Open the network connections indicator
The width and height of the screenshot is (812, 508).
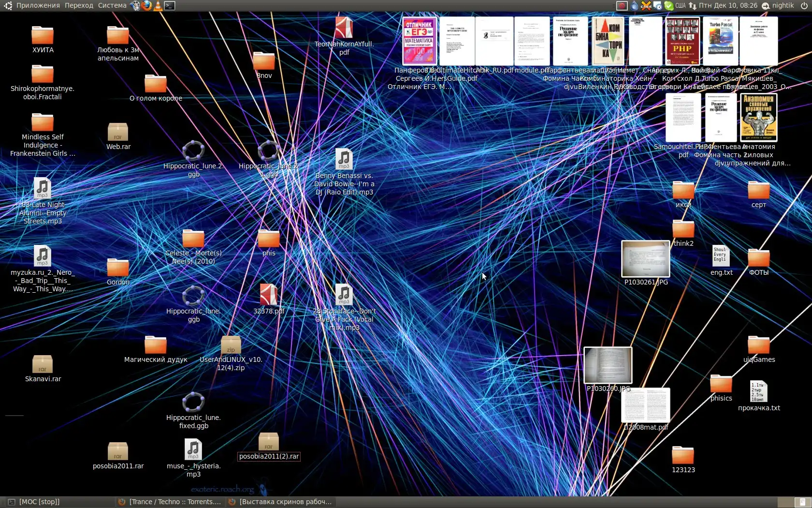[x=693, y=6]
